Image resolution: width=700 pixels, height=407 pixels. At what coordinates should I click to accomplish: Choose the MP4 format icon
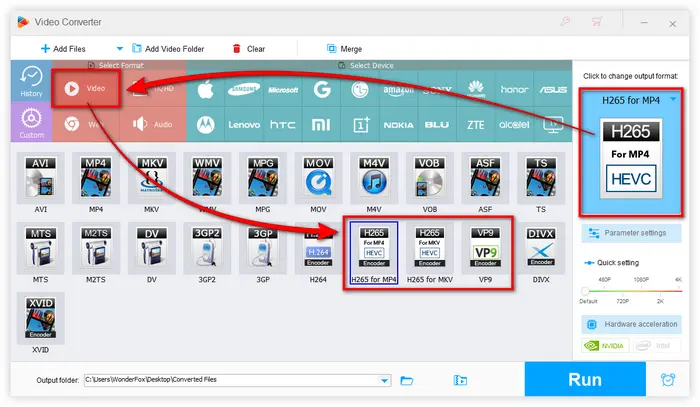96,178
